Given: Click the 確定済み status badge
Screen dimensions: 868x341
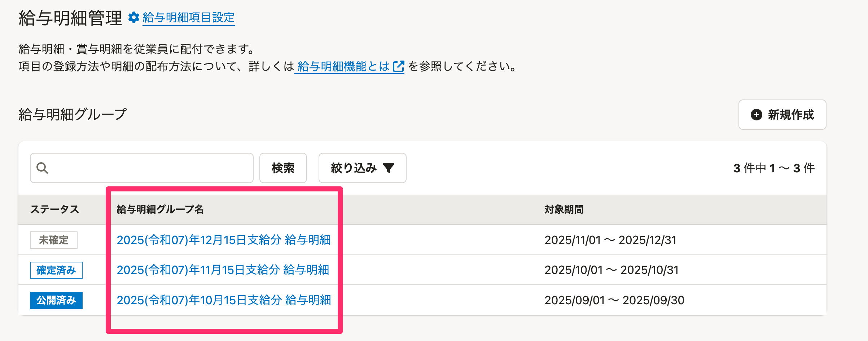Looking at the screenshot, I should tap(56, 270).
